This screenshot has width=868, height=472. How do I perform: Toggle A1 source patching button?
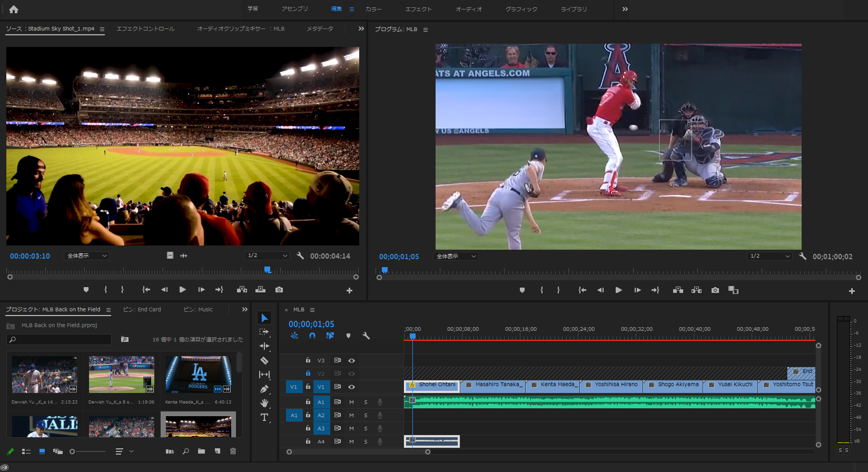point(294,415)
